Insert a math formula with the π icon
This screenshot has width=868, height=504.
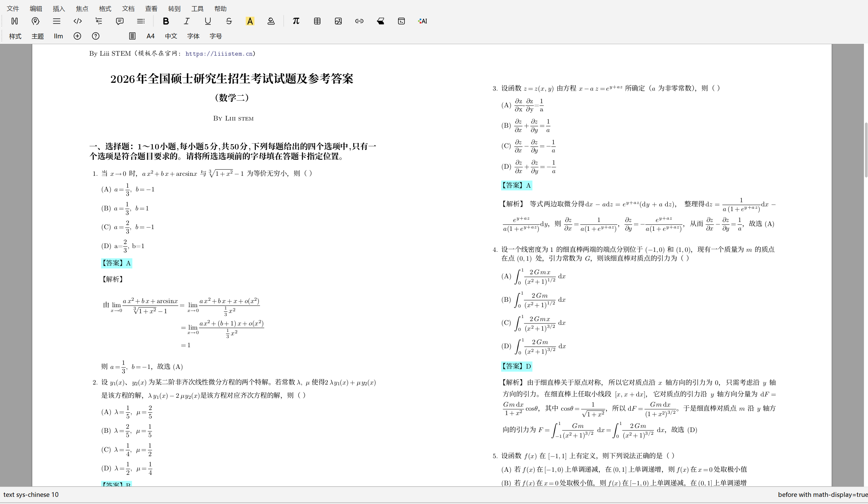[x=296, y=21]
